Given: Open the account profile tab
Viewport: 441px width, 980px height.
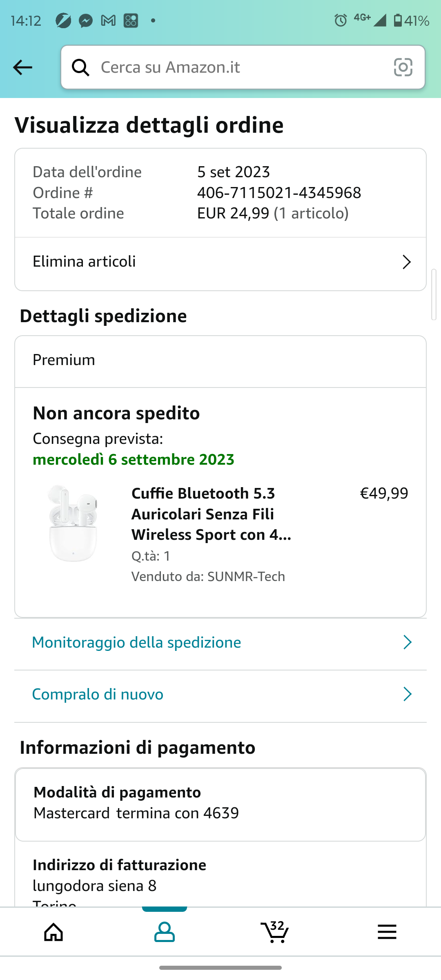Looking at the screenshot, I should pos(165,932).
